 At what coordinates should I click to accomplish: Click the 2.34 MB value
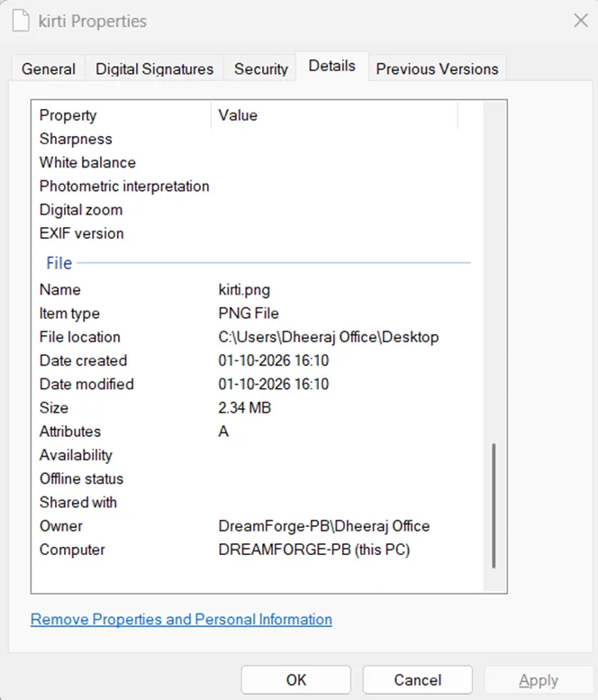tap(245, 408)
